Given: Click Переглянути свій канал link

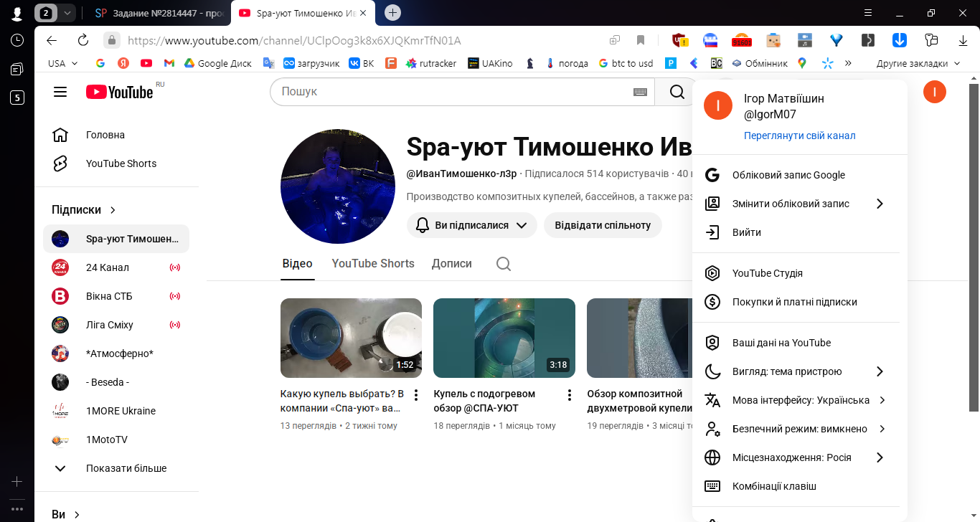Looking at the screenshot, I should [799, 136].
